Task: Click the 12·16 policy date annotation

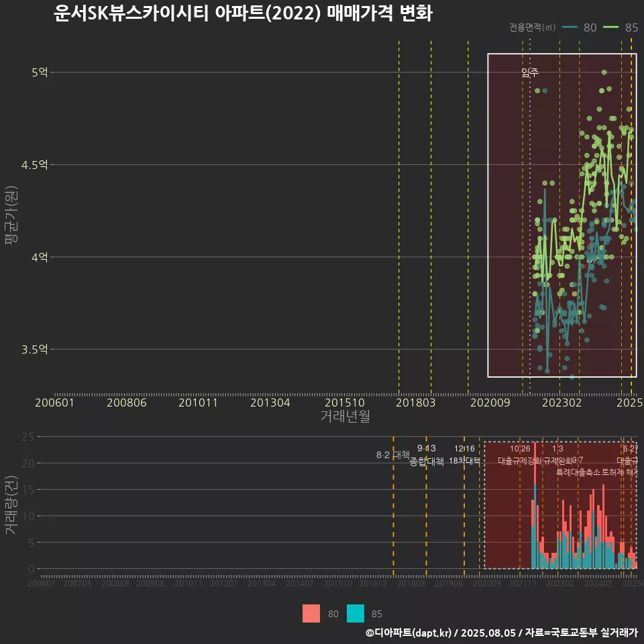Action: 464,449
